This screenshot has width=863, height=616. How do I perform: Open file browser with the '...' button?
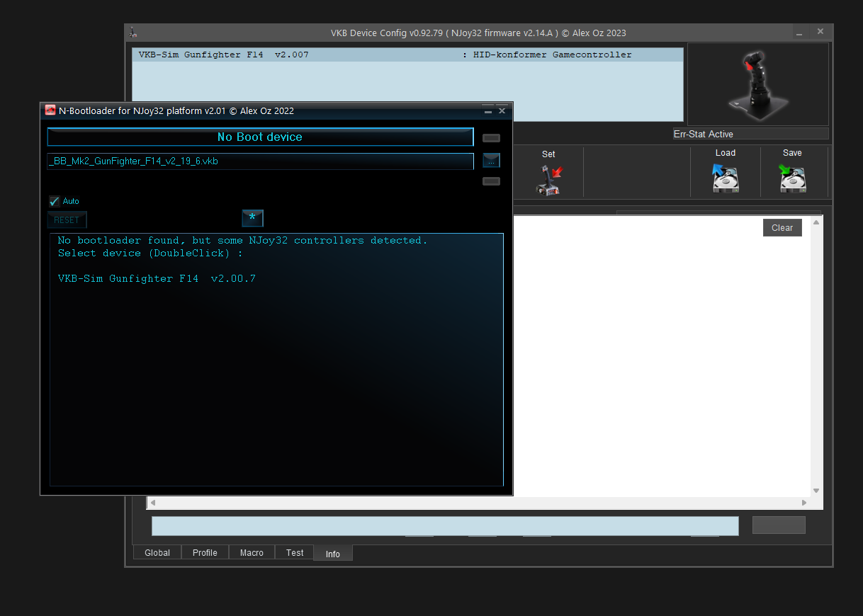pyautogui.click(x=491, y=161)
